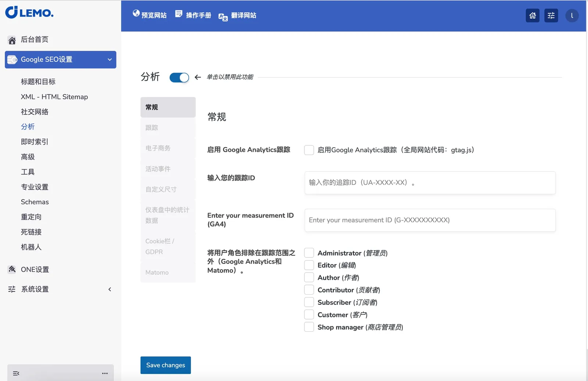The width and height of the screenshot is (588, 381).
Task: Expand the 系统设置 sidebar section
Action: pyautogui.click(x=110, y=289)
